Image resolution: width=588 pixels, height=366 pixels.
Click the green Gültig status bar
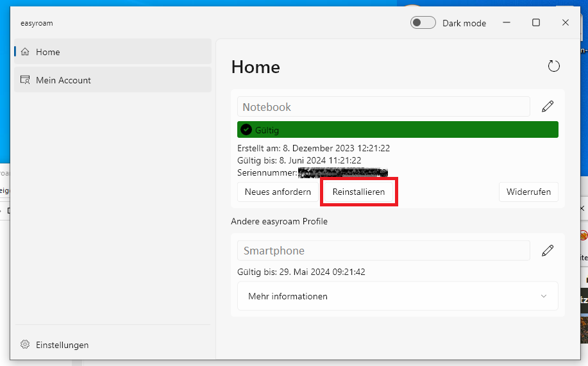coord(398,129)
